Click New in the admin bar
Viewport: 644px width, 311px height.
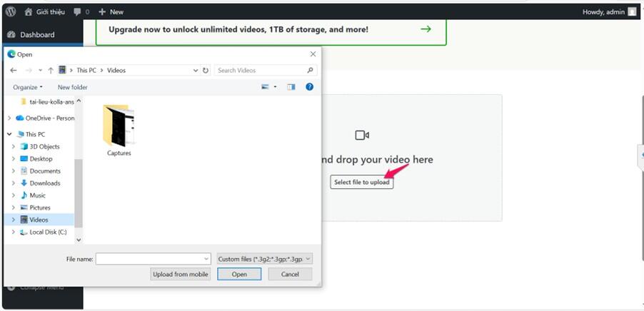click(x=111, y=12)
